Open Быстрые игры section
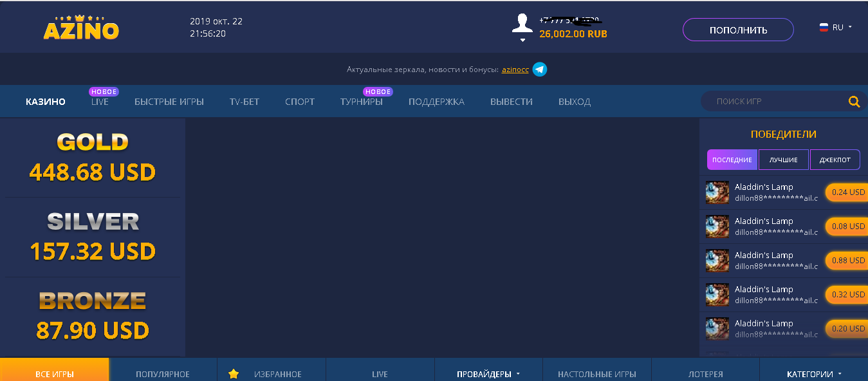This screenshot has width=868, height=381. point(169,102)
